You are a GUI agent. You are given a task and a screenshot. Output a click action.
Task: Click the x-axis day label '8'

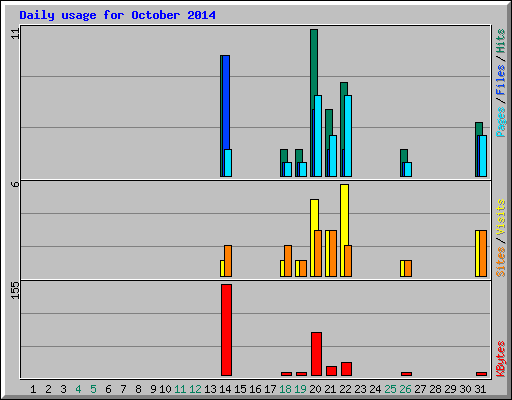click(138, 389)
